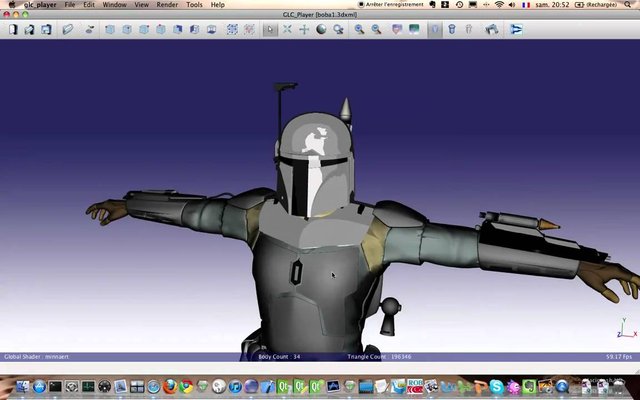Open Spotlight search magnifier
This screenshot has width=640, height=400.
click(627, 5)
